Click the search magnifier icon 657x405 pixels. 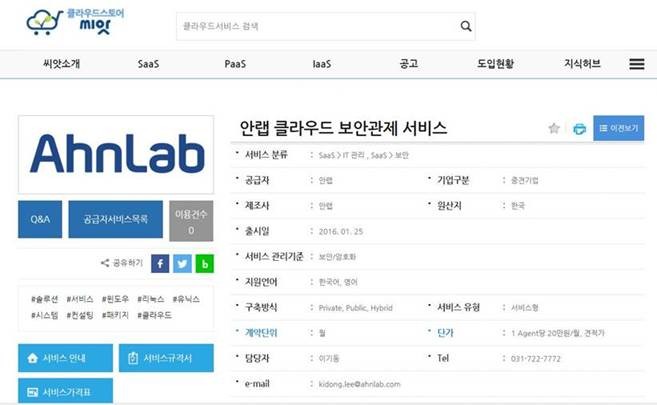(x=465, y=27)
